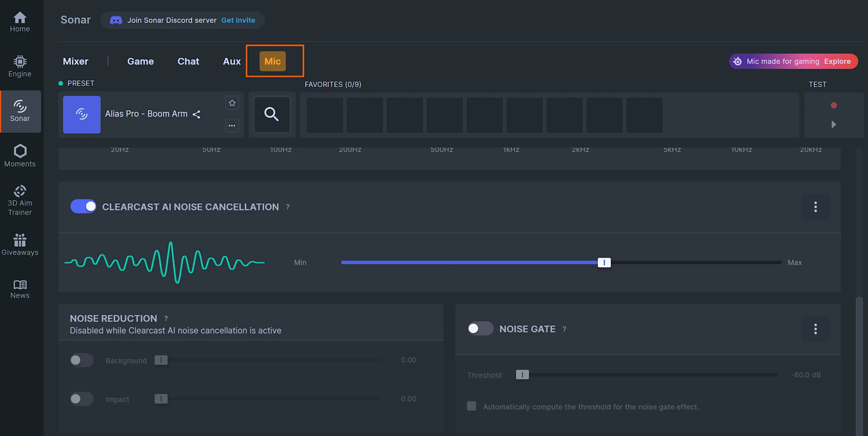
Task: Toggle Background noise reduction
Action: pos(82,360)
